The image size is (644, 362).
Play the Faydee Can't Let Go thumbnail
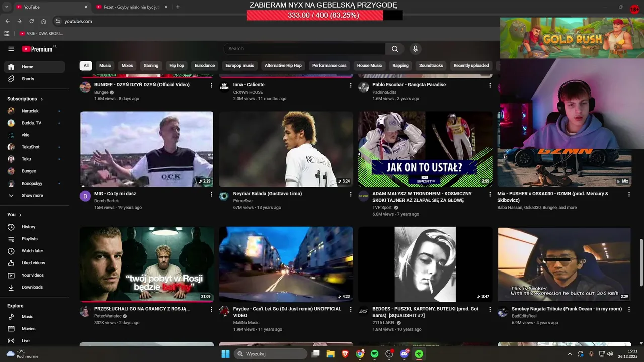pos(286,264)
